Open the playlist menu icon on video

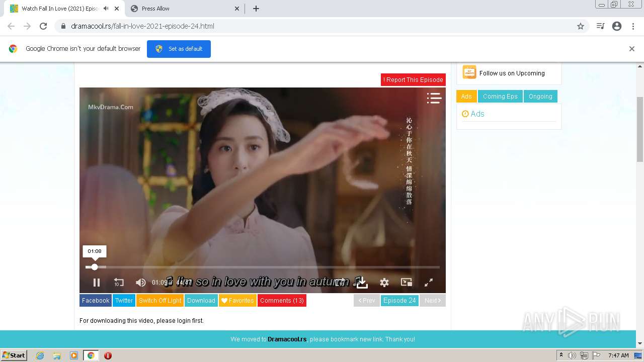point(434,98)
